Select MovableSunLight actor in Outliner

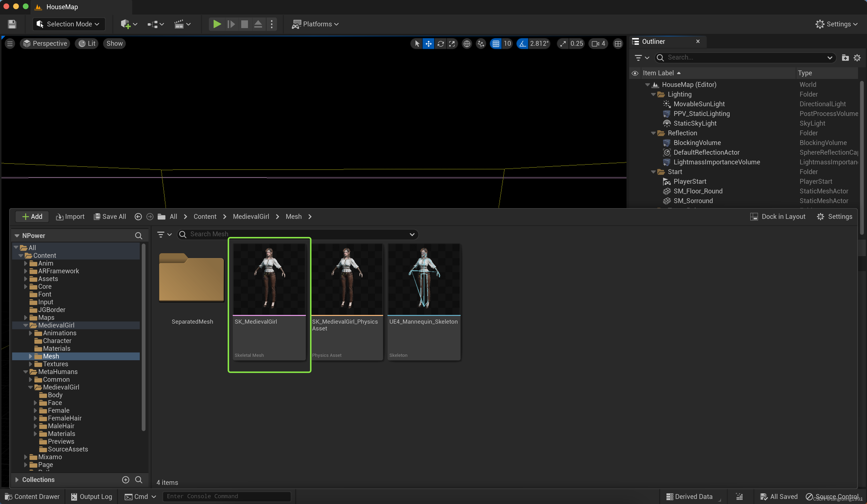[699, 104]
